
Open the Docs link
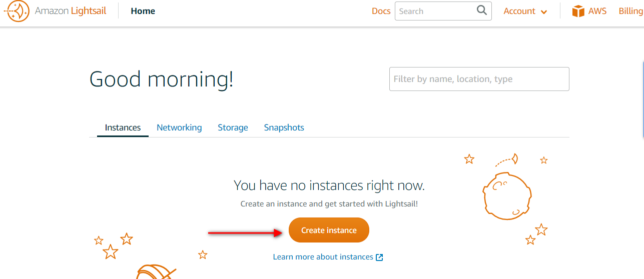pyautogui.click(x=381, y=11)
